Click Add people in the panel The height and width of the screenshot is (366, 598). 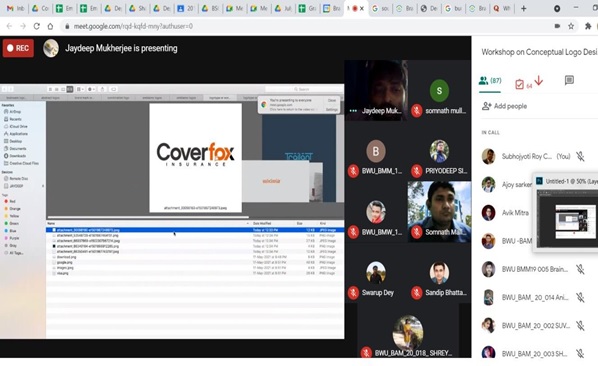tap(504, 106)
